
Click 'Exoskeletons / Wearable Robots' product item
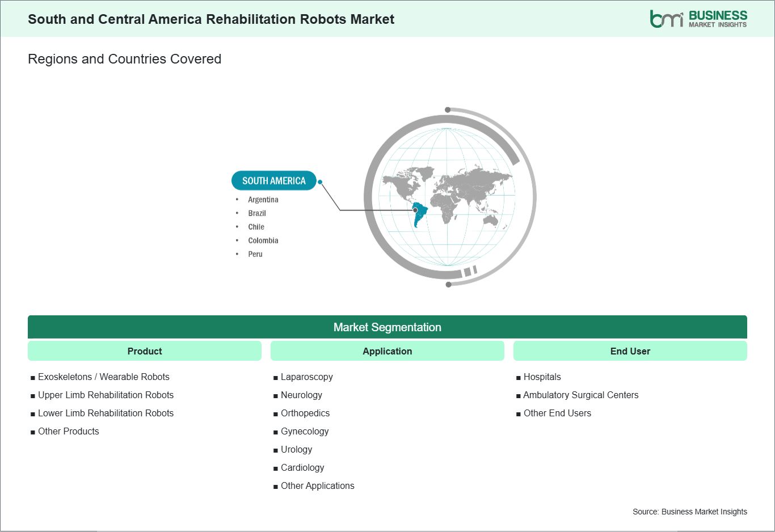(x=104, y=377)
